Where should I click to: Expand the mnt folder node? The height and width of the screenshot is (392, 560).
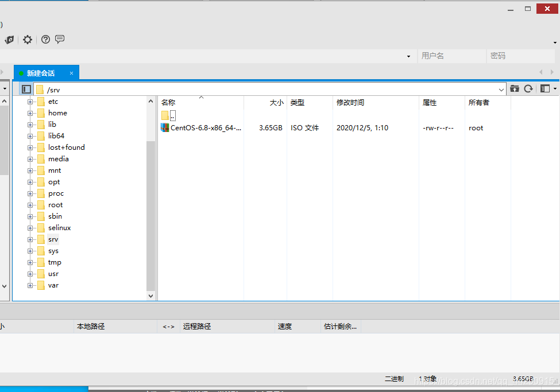(x=30, y=170)
